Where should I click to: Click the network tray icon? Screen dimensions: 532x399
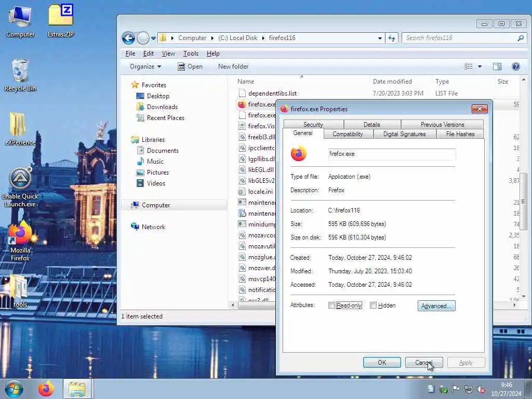coord(469,389)
